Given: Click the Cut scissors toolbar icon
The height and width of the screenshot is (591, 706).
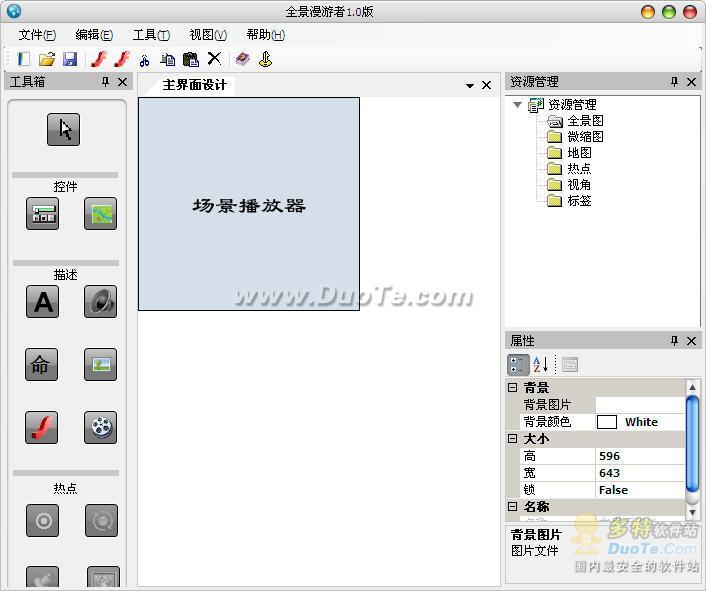Looking at the screenshot, I should point(144,60).
